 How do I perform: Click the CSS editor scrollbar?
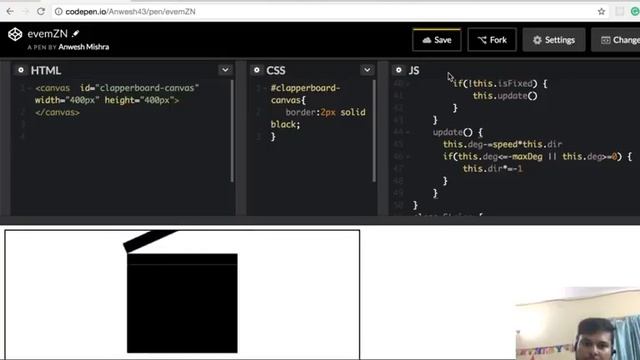point(373,131)
